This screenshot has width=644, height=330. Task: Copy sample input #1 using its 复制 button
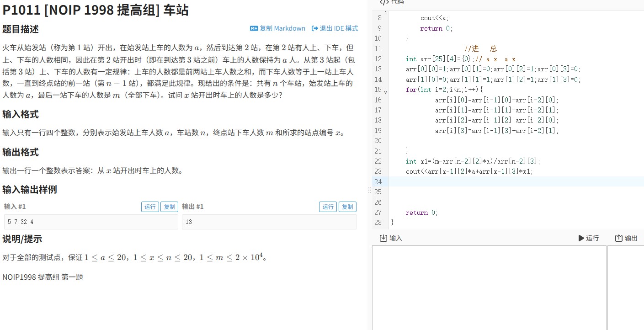[169, 207]
